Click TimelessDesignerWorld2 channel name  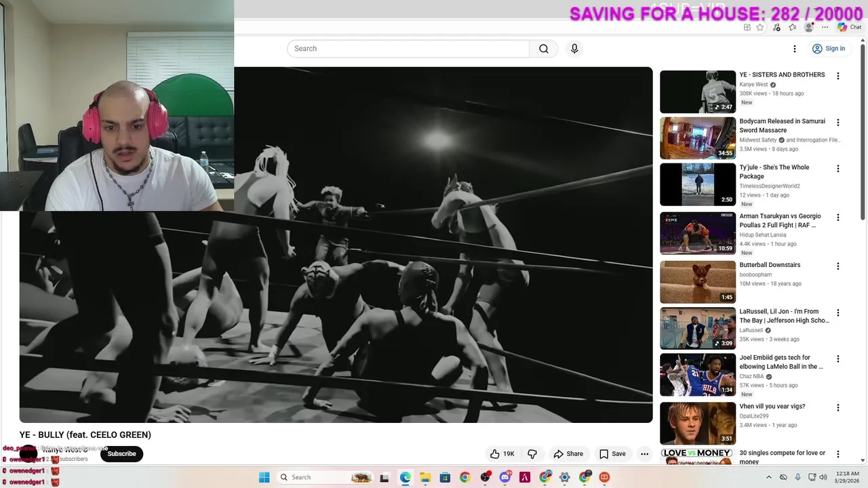tap(770, 186)
